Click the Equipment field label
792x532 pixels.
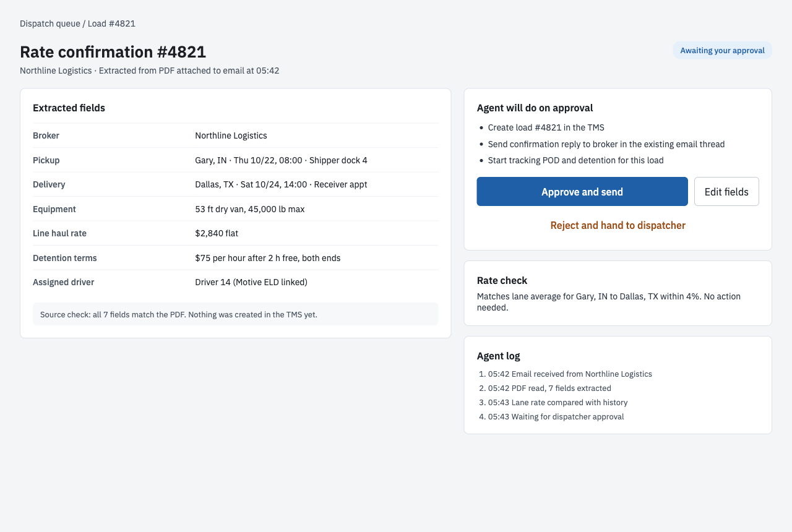(54, 209)
